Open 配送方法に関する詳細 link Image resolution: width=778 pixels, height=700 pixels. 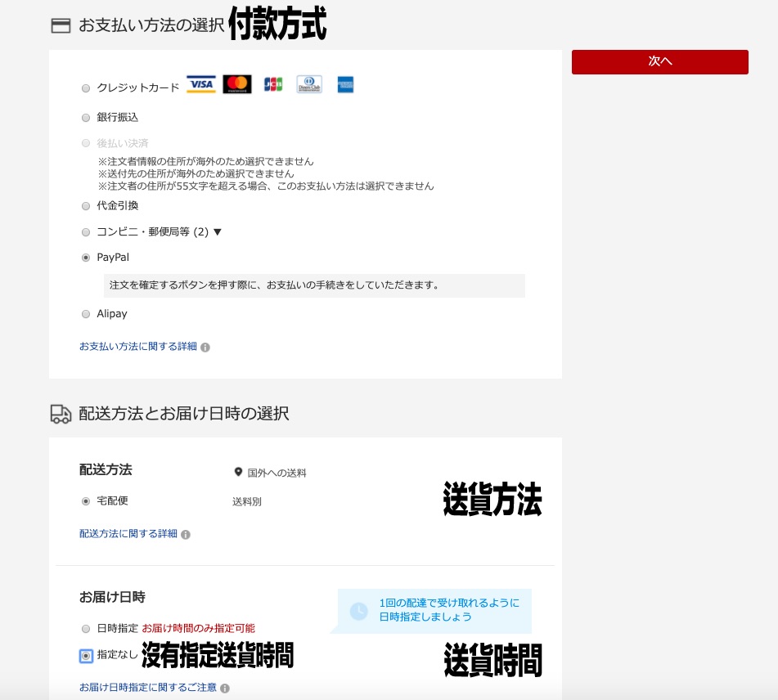coord(128,533)
